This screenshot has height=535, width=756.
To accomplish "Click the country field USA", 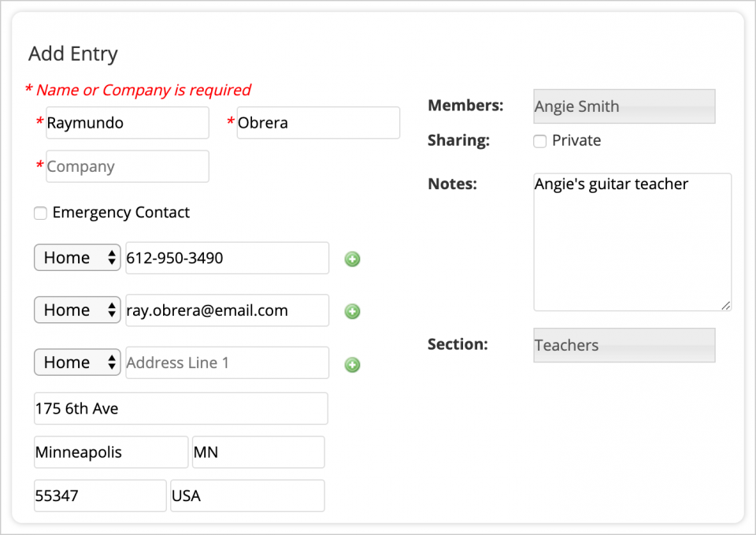I will click(x=248, y=496).
